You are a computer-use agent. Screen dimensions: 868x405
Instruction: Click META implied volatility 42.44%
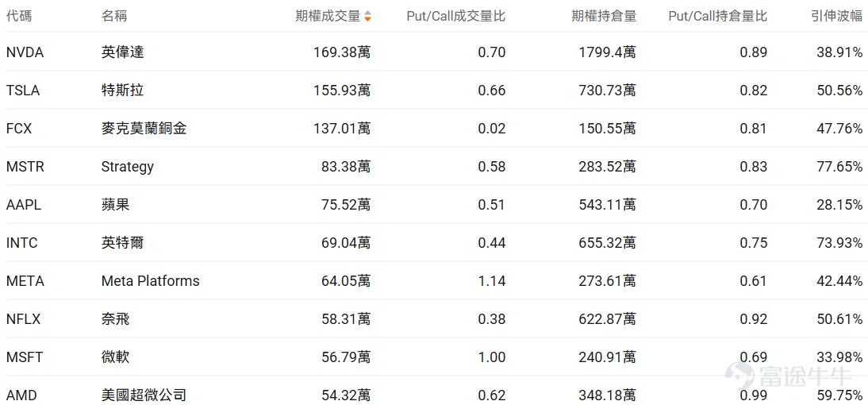point(839,281)
